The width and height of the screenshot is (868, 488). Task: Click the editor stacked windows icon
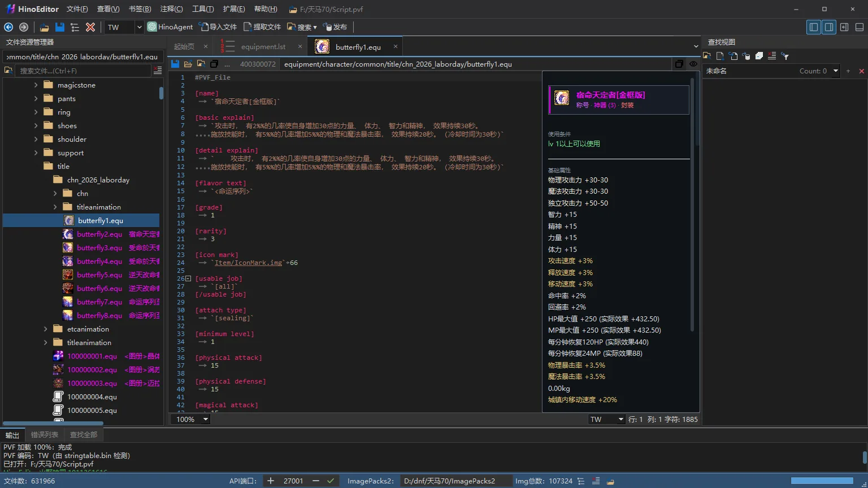tap(214, 64)
